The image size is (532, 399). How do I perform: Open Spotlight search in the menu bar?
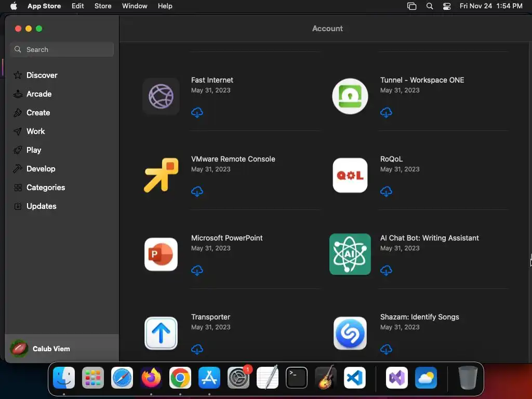pyautogui.click(x=430, y=6)
